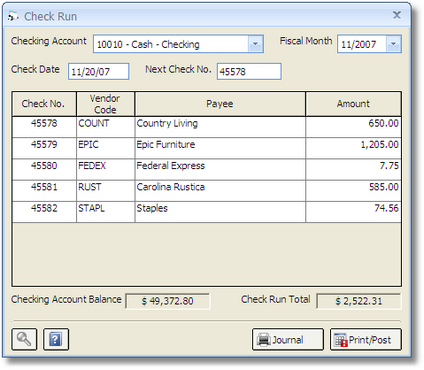Click the Amount column header
This screenshot has height=370, width=424.
point(353,104)
